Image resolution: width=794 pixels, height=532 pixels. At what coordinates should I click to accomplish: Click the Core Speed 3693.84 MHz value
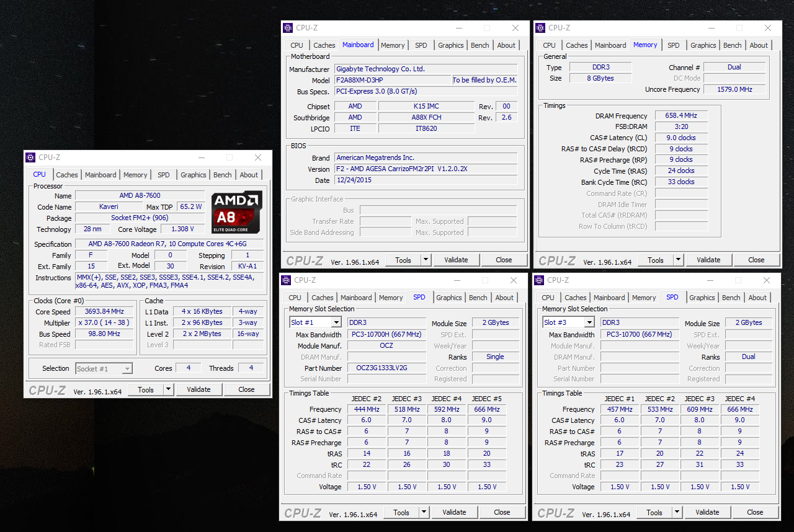coord(104,311)
